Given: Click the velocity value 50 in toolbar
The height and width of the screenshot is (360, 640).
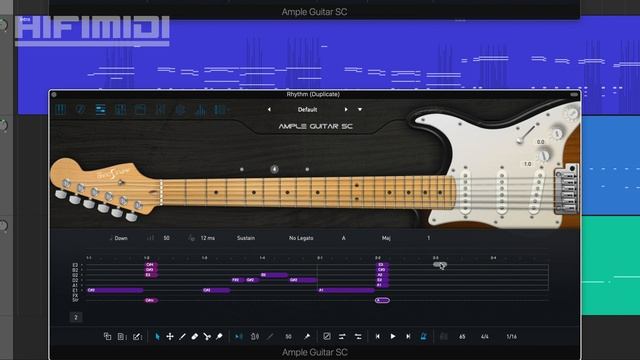Looking at the screenshot, I should click(288, 337).
